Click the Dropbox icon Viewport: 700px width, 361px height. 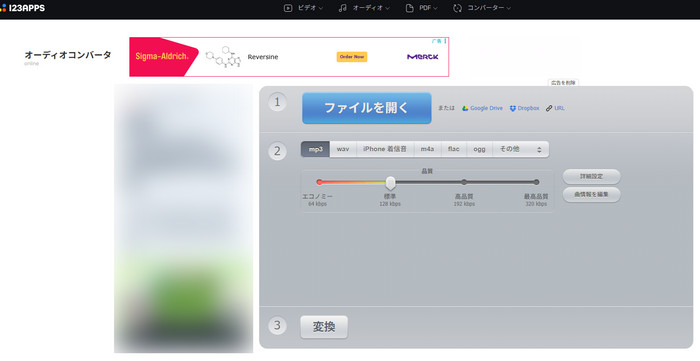pos(512,108)
